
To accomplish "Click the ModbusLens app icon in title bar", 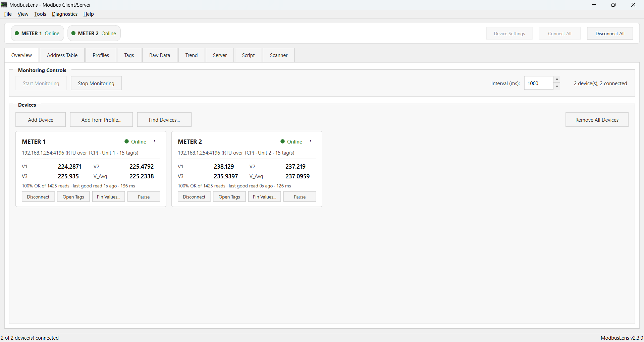I will (4, 5).
